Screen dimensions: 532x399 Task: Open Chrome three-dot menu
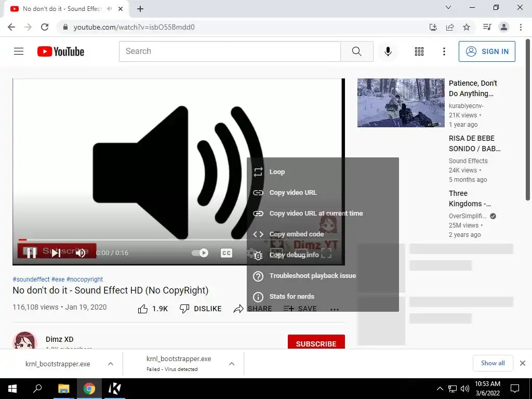point(521,27)
